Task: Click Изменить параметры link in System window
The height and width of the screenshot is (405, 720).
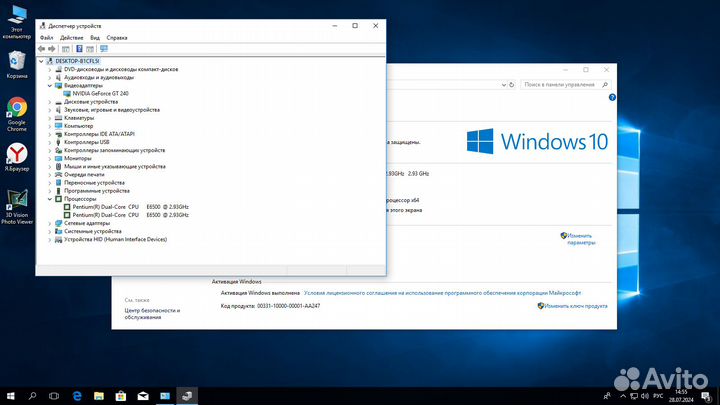Action: (581, 239)
